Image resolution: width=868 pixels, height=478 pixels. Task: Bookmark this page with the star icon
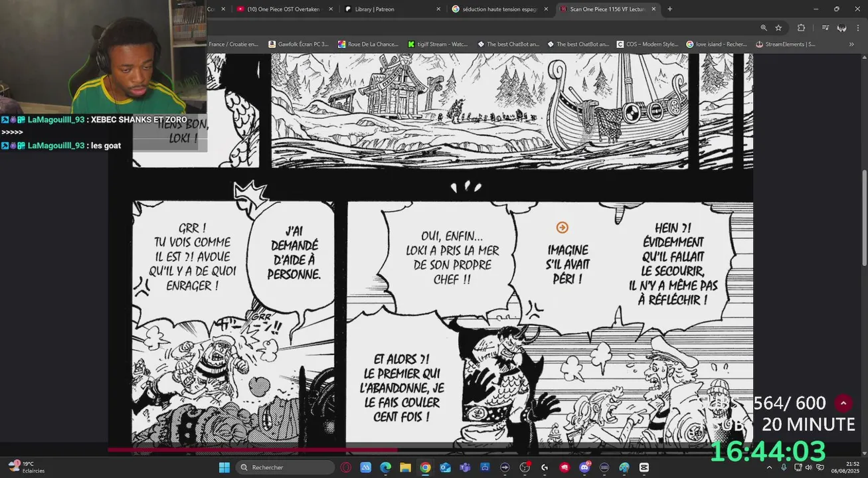778,28
